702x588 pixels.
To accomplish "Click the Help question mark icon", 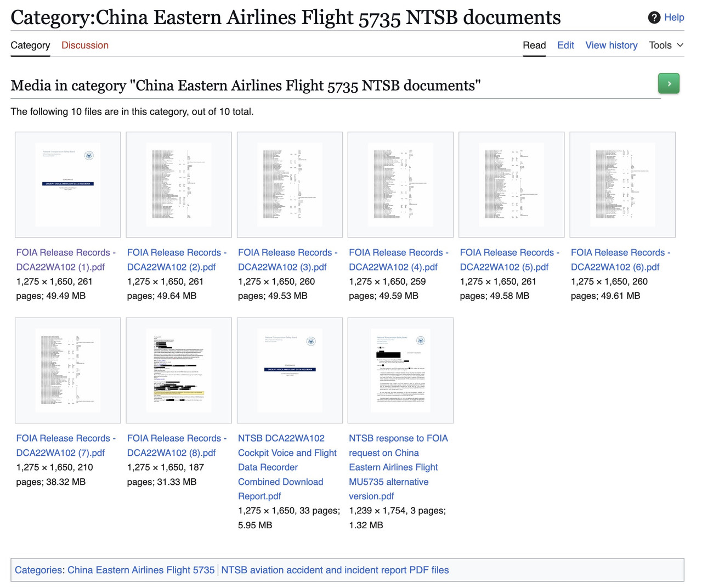I will (654, 18).
